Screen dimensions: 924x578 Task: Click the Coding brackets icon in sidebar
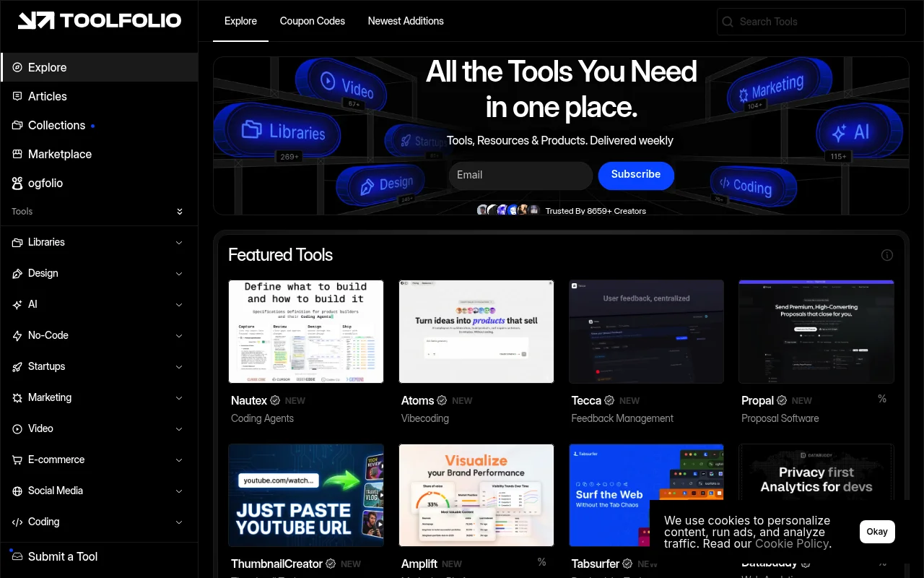click(17, 522)
